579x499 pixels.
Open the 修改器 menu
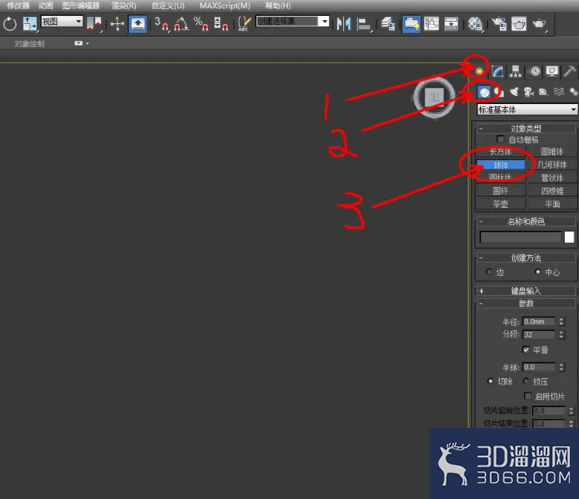coord(18,6)
